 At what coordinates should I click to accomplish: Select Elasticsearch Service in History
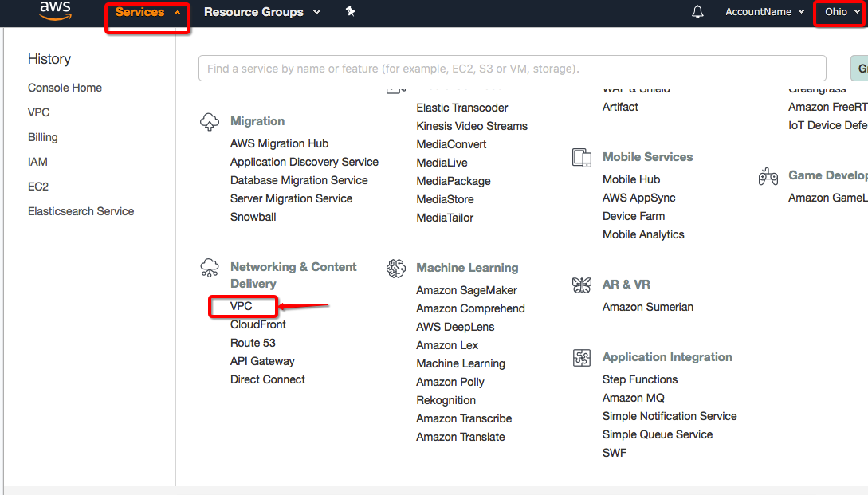tap(81, 211)
